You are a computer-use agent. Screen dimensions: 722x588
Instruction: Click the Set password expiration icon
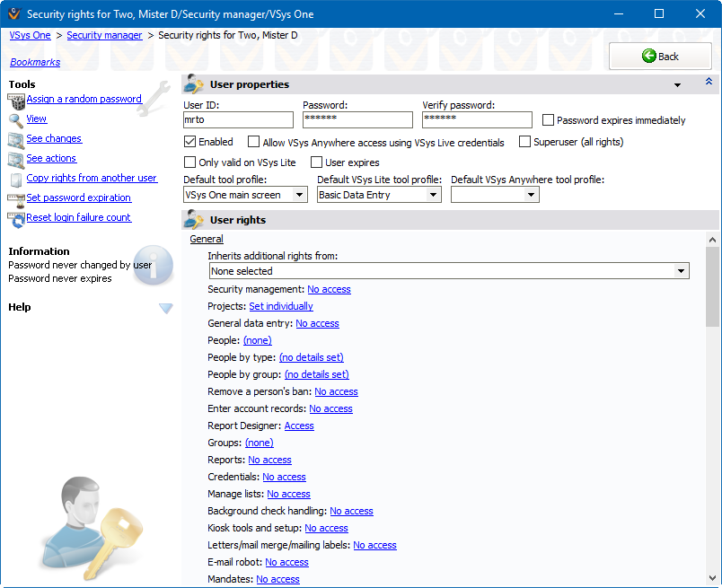click(16, 198)
